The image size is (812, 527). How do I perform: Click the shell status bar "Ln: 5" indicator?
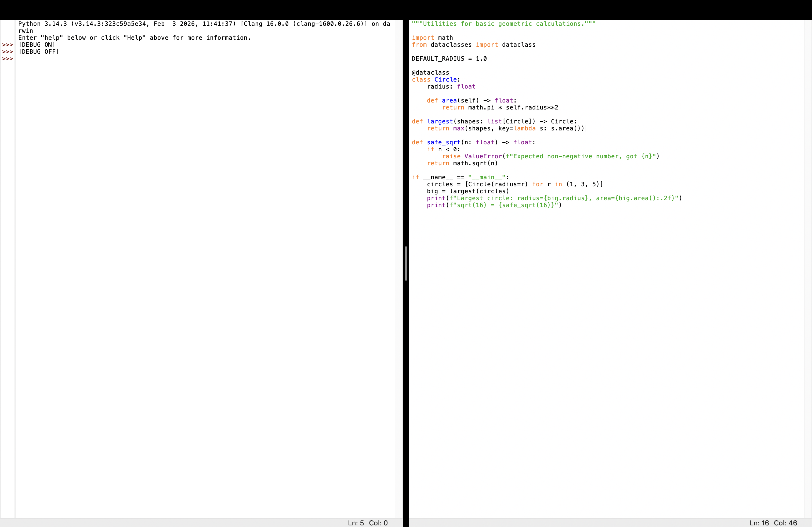coord(356,522)
